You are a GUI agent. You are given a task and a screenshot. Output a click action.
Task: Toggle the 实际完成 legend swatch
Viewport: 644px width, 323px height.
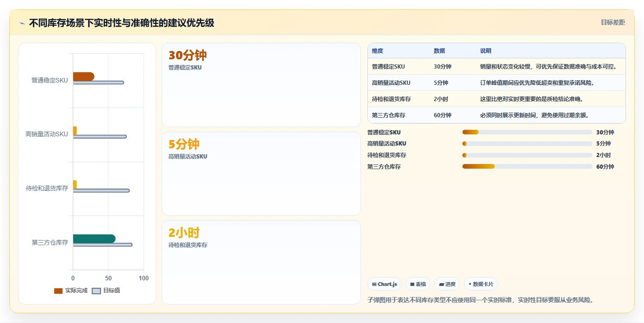pos(58,291)
